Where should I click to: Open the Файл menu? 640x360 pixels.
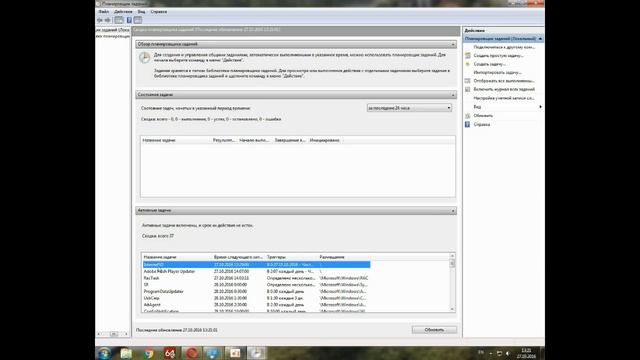[104, 12]
